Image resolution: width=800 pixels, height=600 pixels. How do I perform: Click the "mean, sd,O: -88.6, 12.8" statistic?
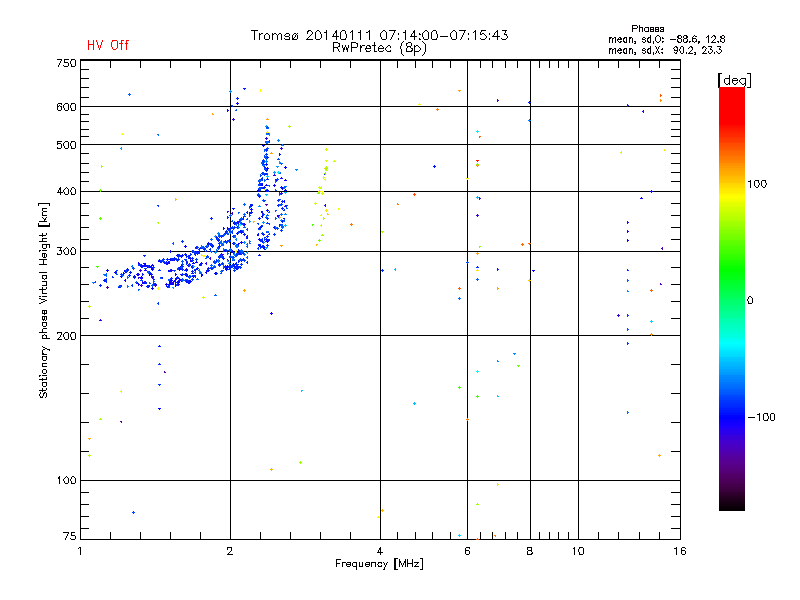666,39
